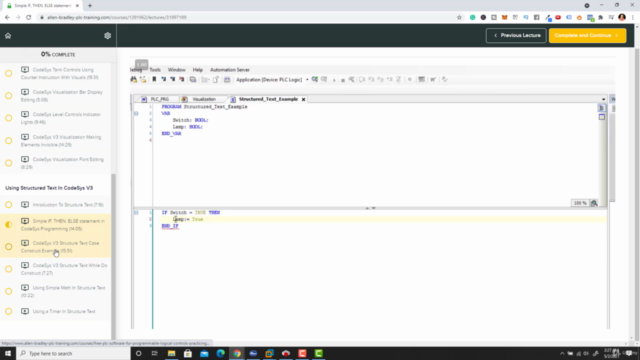Open the Automation Server menu
This screenshot has width=640, height=360.
click(x=229, y=70)
